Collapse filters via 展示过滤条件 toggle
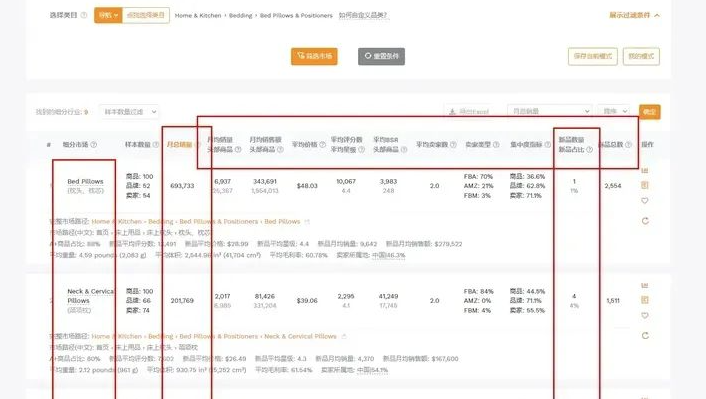Image resolution: width=706 pixels, height=399 pixels. coord(634,15)
